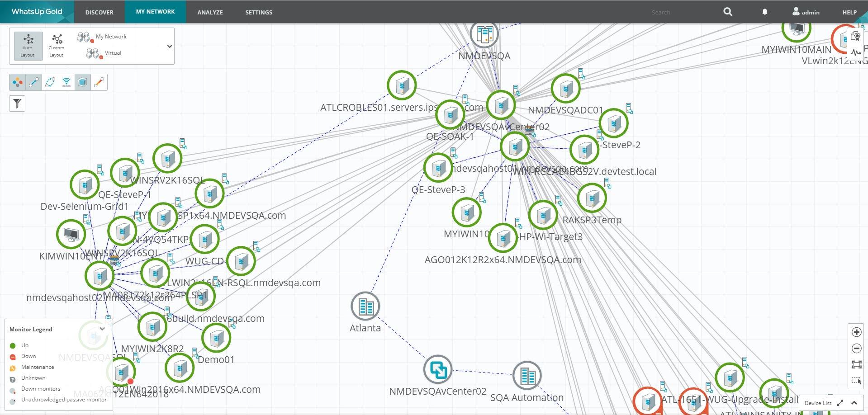Switch to Custom Layout mode
The height and width of the screenshot is (415, 868).
57,46
